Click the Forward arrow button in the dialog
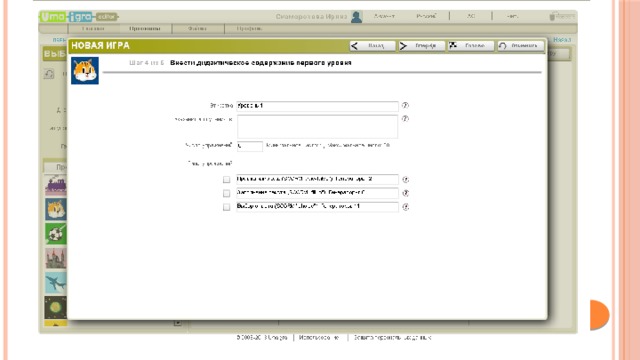 click(x=422, y=46)
